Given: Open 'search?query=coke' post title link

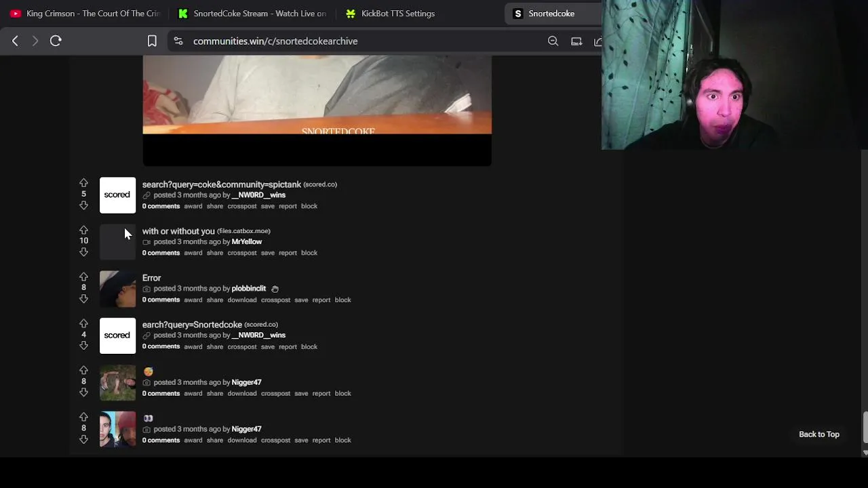Looking at the screenshot, I should coord(222,184).
